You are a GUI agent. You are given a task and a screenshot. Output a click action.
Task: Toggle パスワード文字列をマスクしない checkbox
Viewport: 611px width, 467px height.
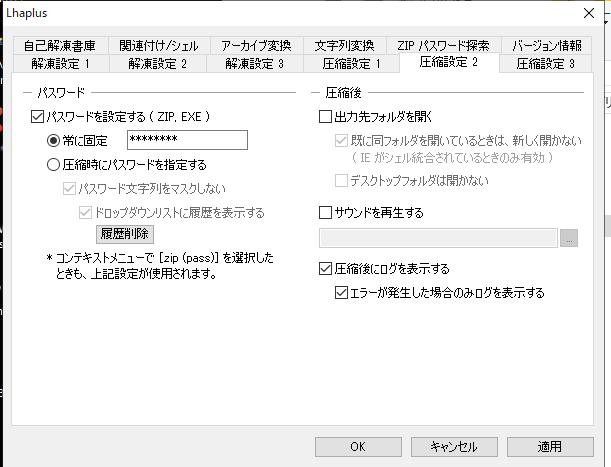69,189
